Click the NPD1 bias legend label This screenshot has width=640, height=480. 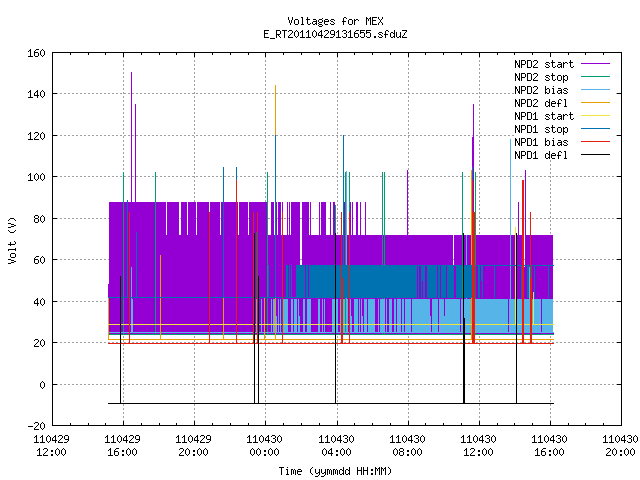(541, 142)
